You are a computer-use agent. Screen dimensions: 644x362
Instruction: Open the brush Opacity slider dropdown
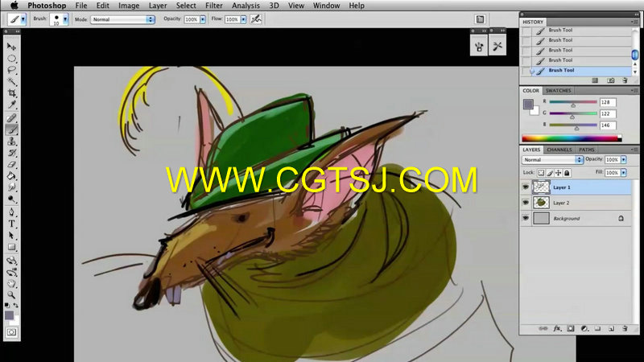click(203, 19)
